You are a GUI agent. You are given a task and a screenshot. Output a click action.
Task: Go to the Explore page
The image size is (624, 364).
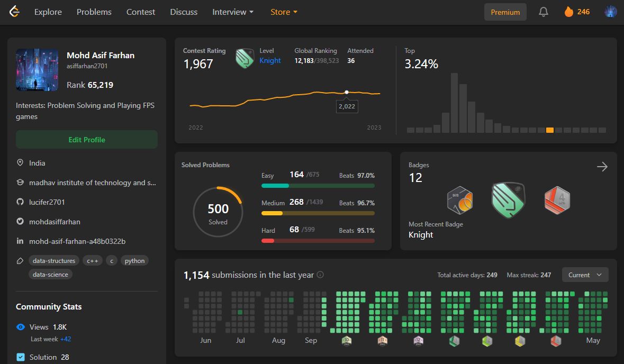[48, 12]
